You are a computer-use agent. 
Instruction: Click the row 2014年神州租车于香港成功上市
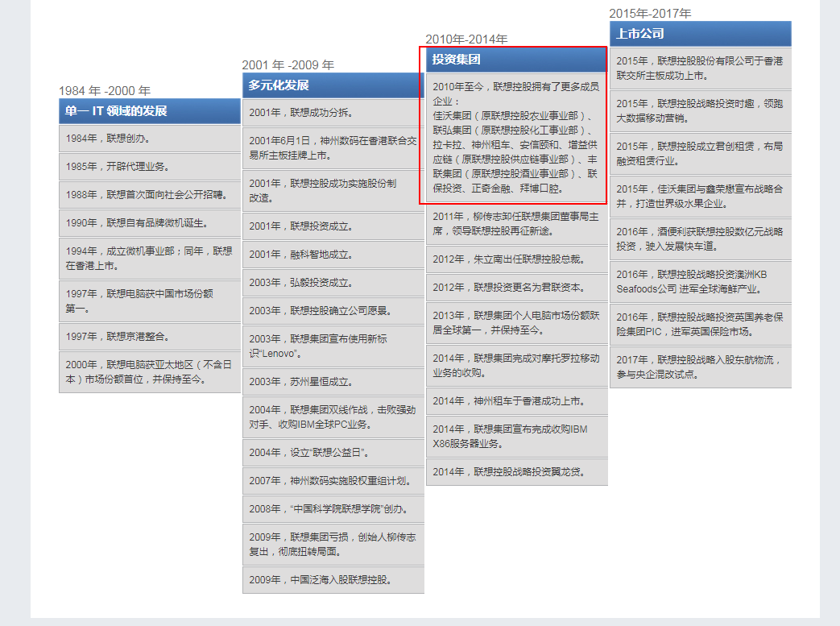click(x=516, y=401)
